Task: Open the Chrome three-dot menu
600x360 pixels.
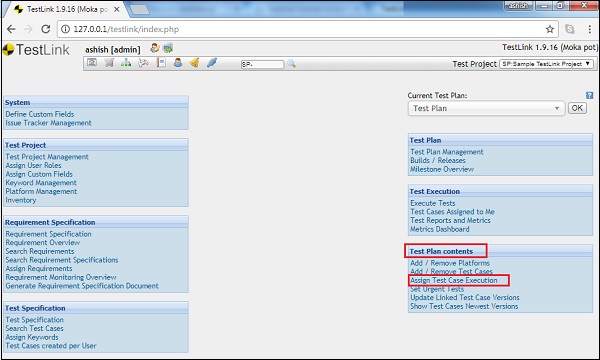Action: pyautogui.click(x=590, y=29)
